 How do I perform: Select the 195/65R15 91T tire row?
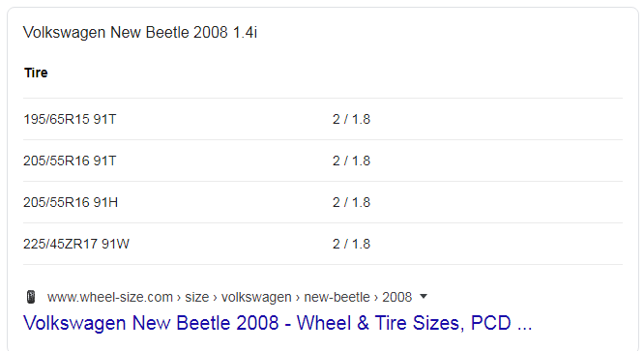point(323,119)
